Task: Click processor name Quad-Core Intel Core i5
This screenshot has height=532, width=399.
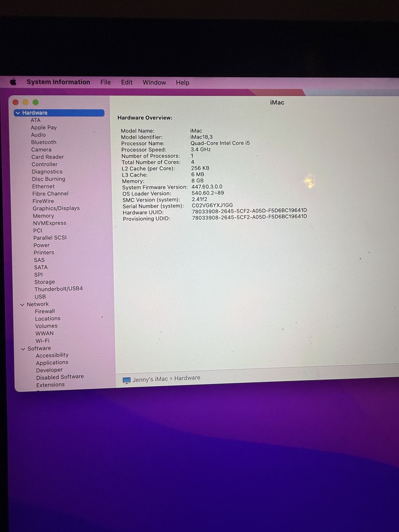Action: [x=220, y=143]
